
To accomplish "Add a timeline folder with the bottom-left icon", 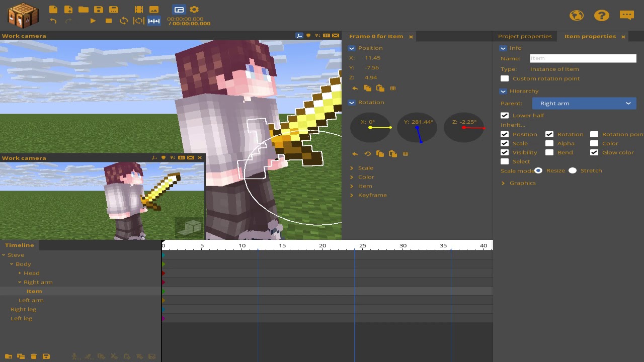I will click(x=8, y=356).
